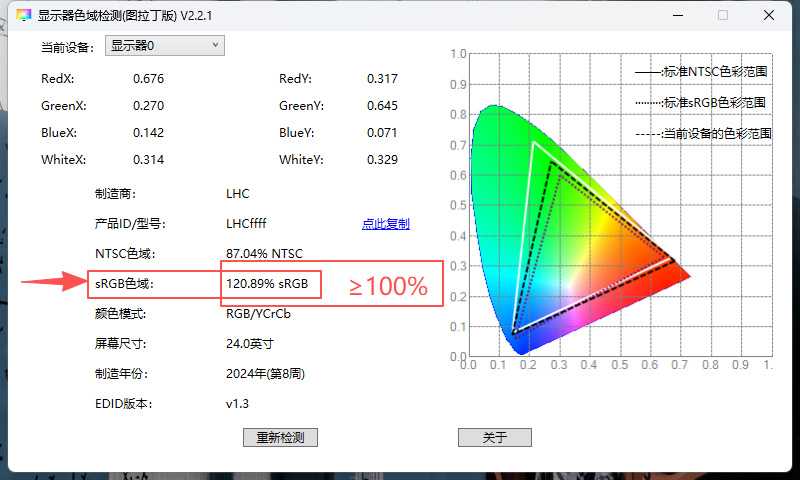The height and width of the screenshot is (480, 800).
Task: Select the GreenY value 0.645
Action: pyautogui.click(x=382, y=106)
